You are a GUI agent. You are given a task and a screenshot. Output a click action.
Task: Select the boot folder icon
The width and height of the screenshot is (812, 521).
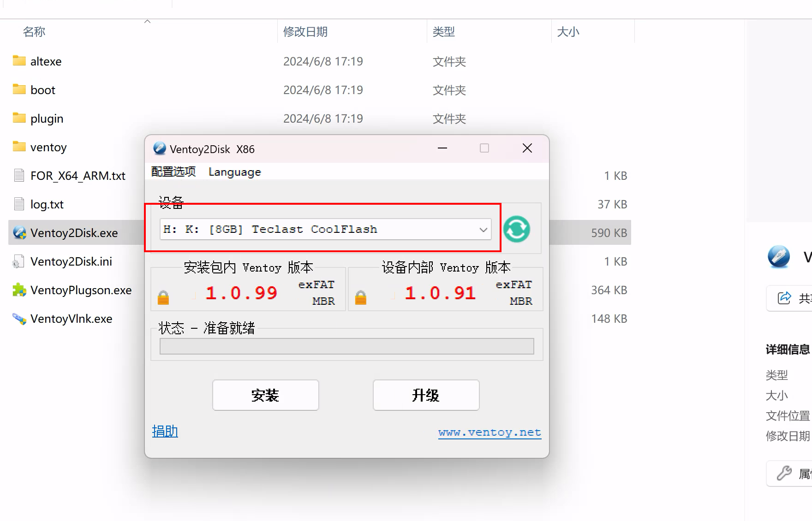click(x=19, y=89)
